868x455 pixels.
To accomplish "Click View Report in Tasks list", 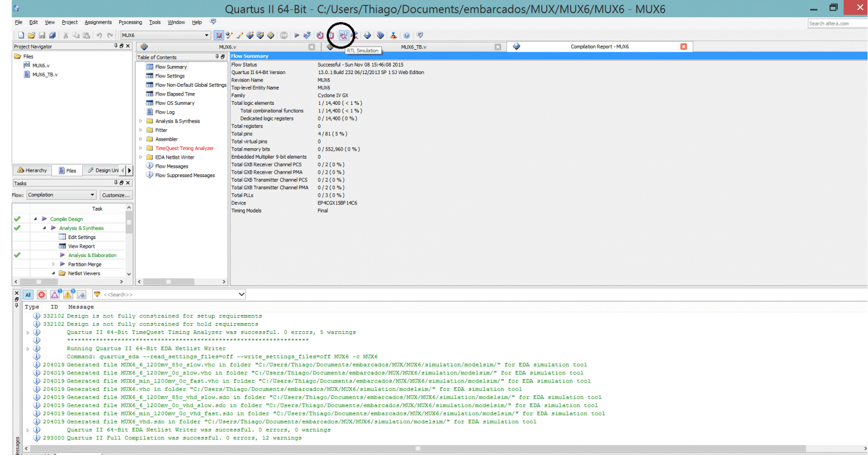I will (81, 246).
